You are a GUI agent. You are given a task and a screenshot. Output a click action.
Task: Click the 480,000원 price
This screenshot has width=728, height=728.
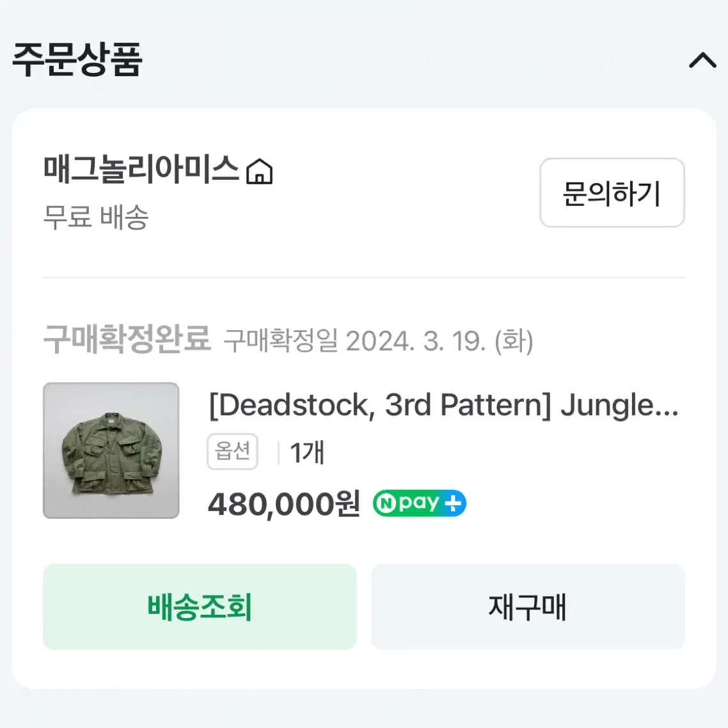(284, 504)
